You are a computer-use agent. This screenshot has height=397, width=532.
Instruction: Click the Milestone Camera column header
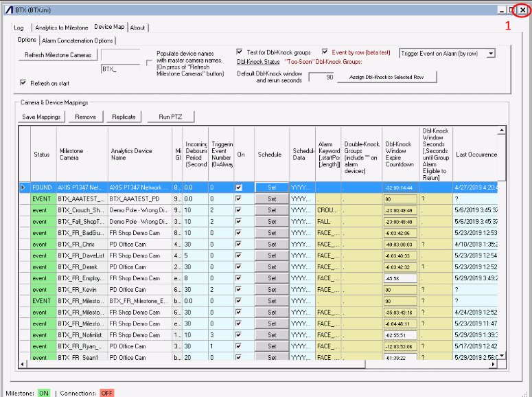(82, 154)
